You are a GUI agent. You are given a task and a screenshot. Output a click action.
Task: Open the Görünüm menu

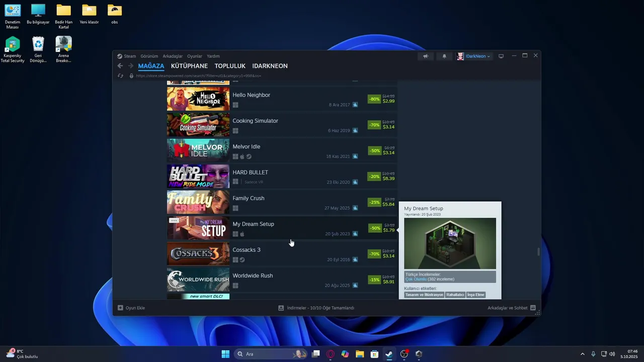pyautogui.click(x=149, y=56)
